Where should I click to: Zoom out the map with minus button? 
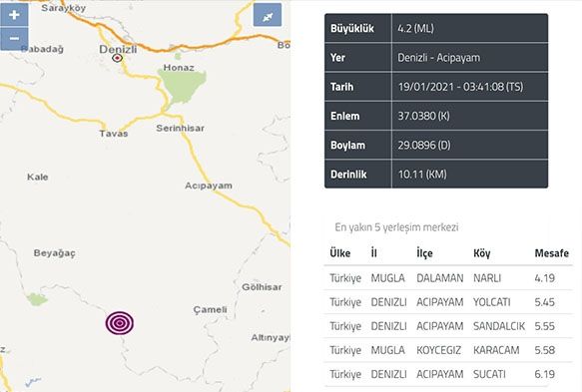[x=14, y=39]
